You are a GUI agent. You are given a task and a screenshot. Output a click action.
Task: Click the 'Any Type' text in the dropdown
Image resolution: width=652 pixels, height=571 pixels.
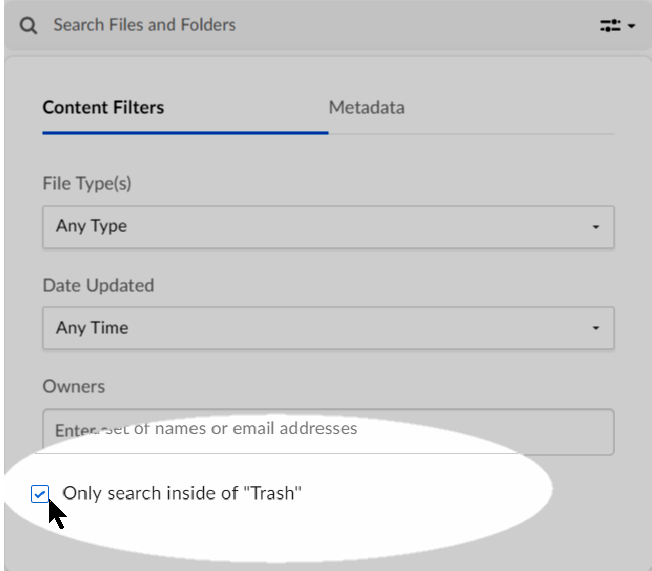(x=91, y=227)
